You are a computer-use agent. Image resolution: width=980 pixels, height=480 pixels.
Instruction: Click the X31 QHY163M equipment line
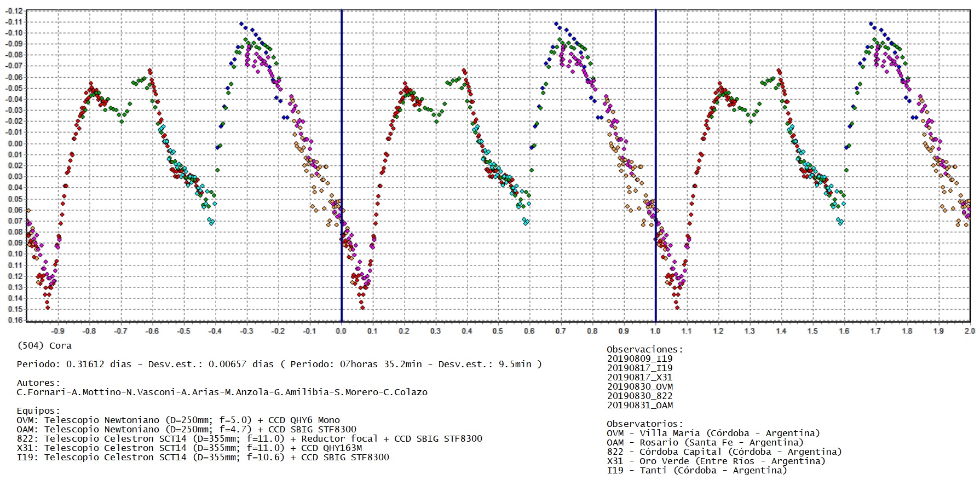(189, 448)
